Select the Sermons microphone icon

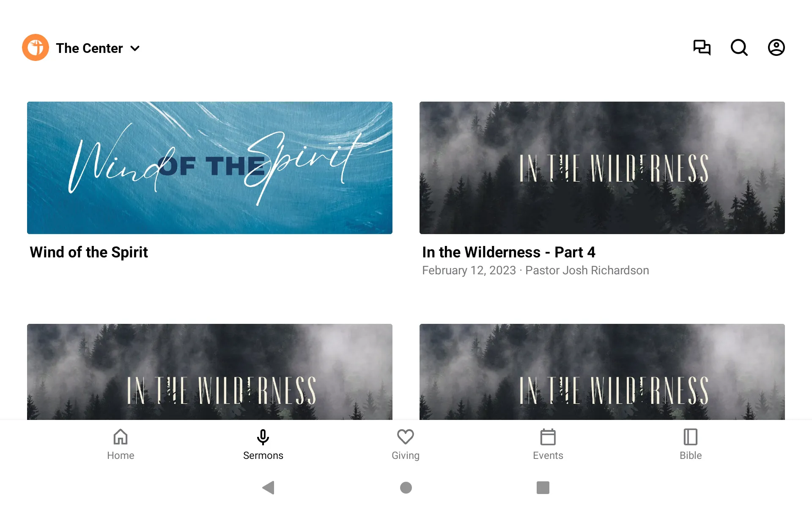263,437
